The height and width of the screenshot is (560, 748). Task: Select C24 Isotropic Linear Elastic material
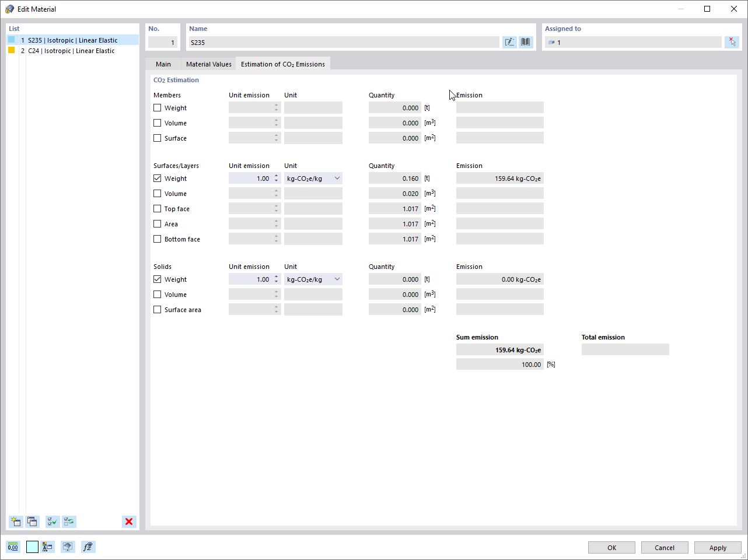tap(72, 51)
